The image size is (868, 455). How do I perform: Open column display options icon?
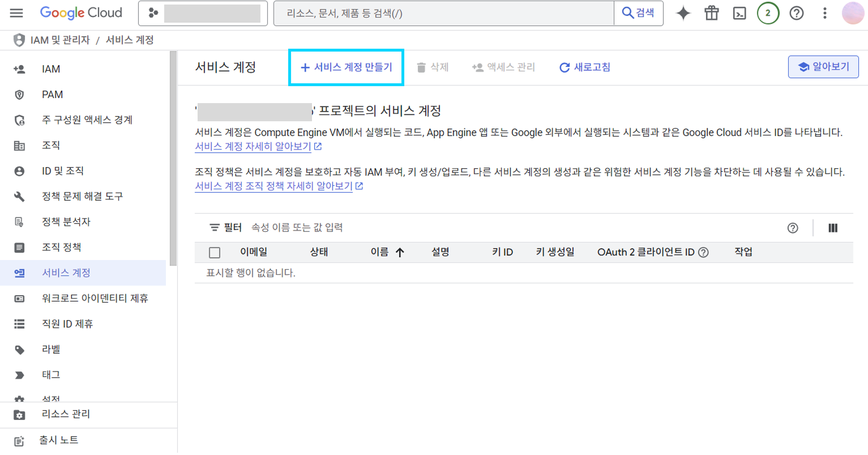(833, 228)
